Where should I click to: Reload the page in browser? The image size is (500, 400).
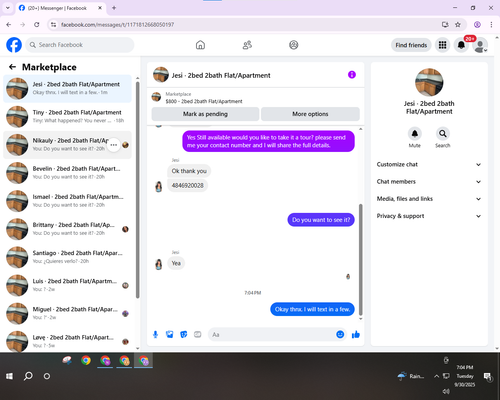click(37, 24)
